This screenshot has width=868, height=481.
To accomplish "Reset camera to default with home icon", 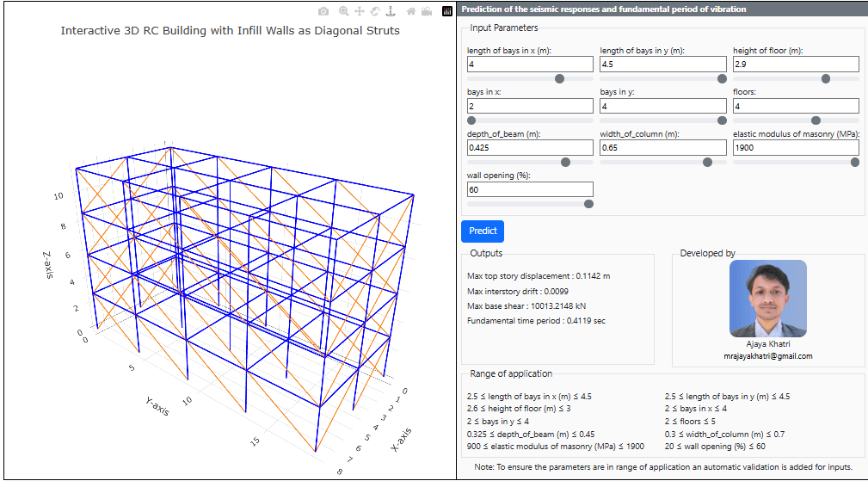I will coord(410,11).
